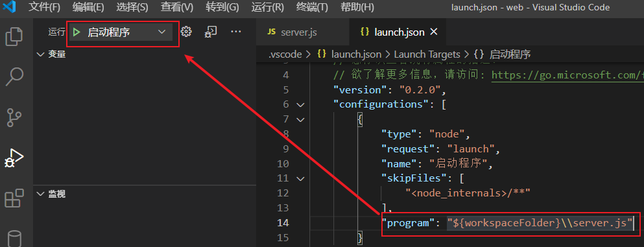
Task: Click .vscode in the breadcrumb
Action: 285,54
